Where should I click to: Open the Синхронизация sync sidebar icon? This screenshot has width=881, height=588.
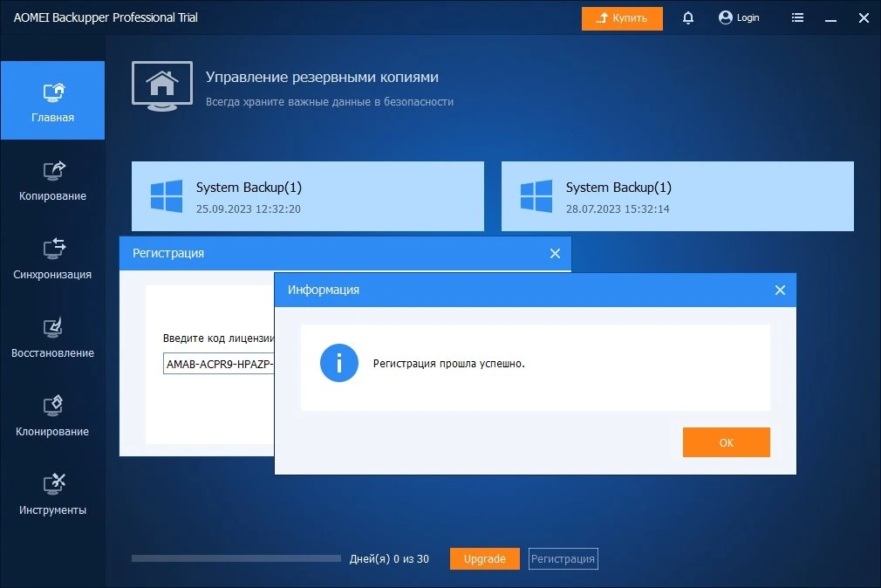(53, 249)
